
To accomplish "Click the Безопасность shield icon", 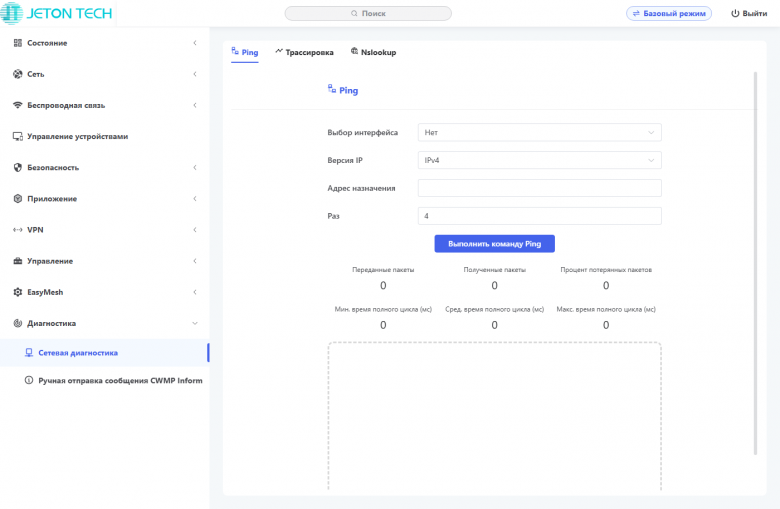I will 17,167.
